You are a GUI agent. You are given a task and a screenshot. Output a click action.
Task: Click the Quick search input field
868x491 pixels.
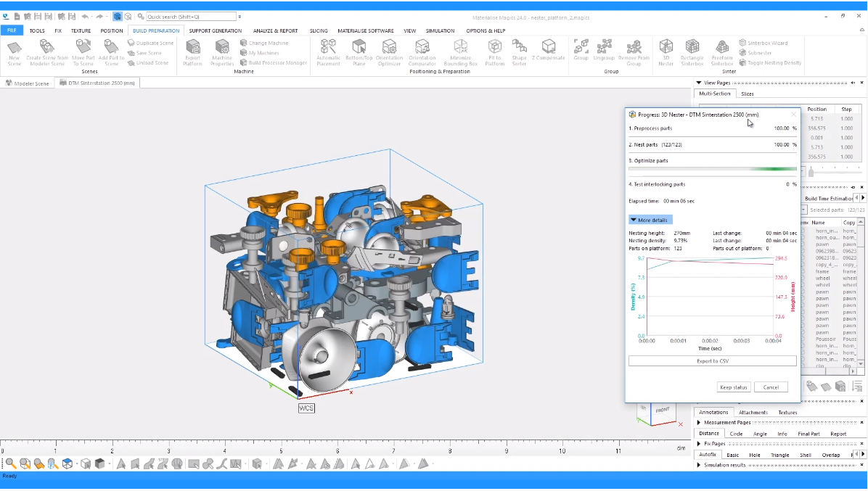191,16
